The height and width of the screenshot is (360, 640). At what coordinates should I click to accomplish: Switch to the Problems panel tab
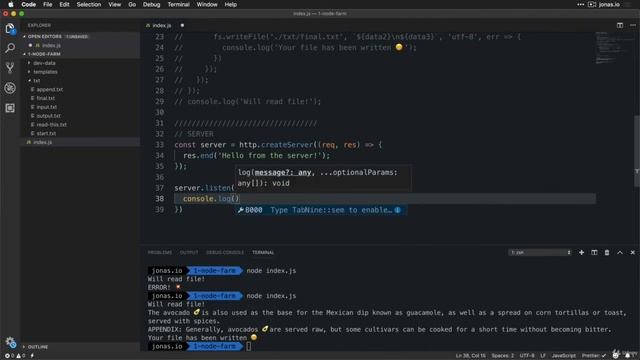click(160, 253)
